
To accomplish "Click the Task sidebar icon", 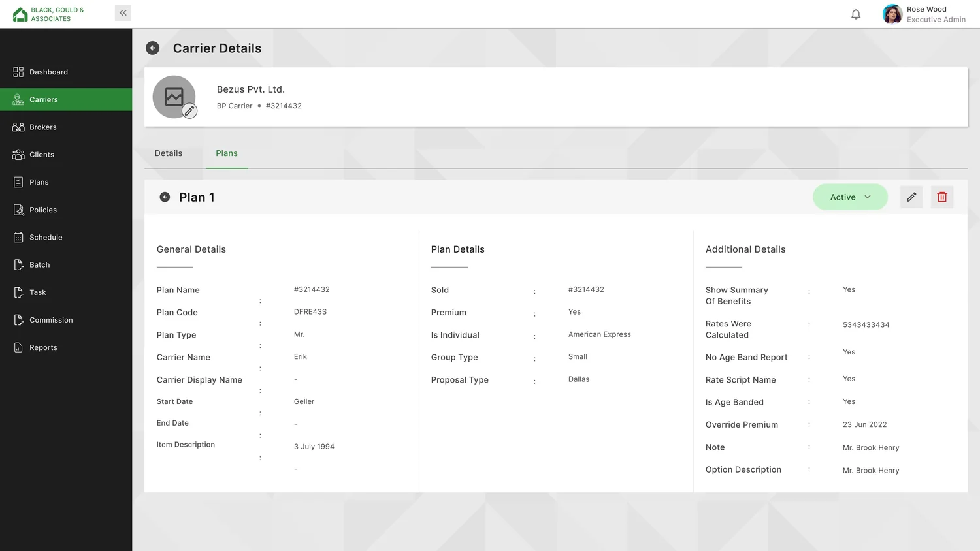I will point(18,292).
